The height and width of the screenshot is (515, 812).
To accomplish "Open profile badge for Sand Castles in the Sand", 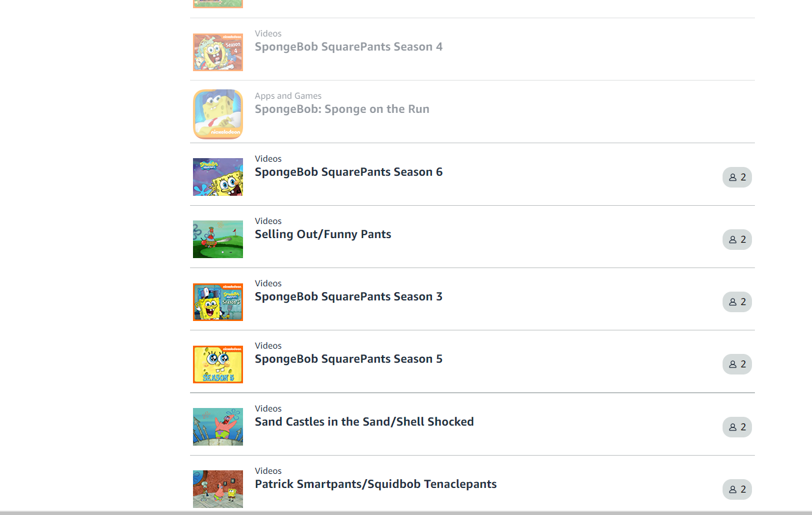I will coord(737,427).
